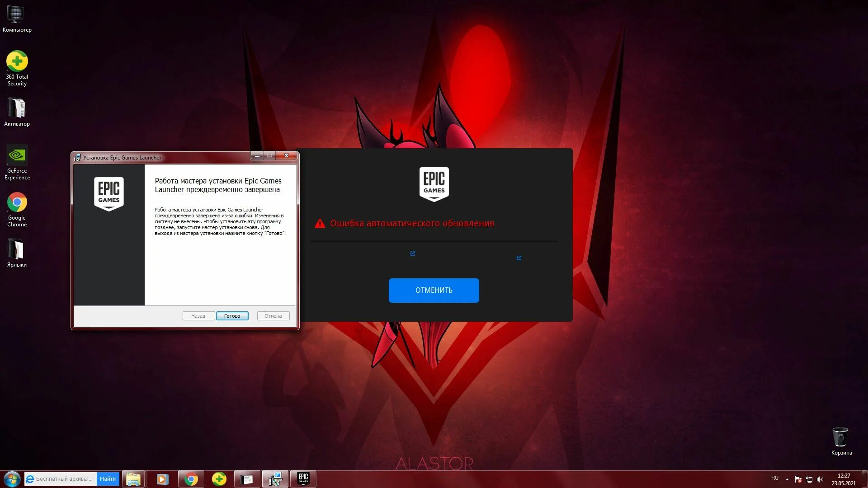
Task: Click ОТМЕНИТЬ to cancel auto-update
Action: [x=434, y=290]
